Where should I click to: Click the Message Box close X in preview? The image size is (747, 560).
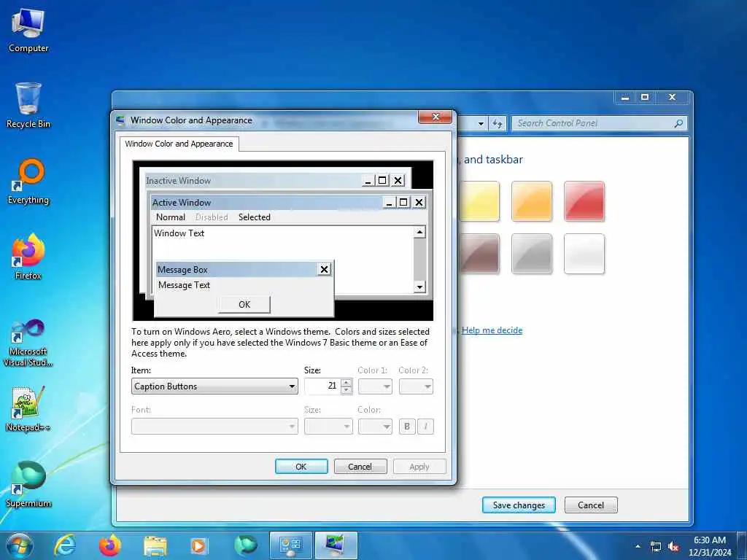[x=324, y=270]
